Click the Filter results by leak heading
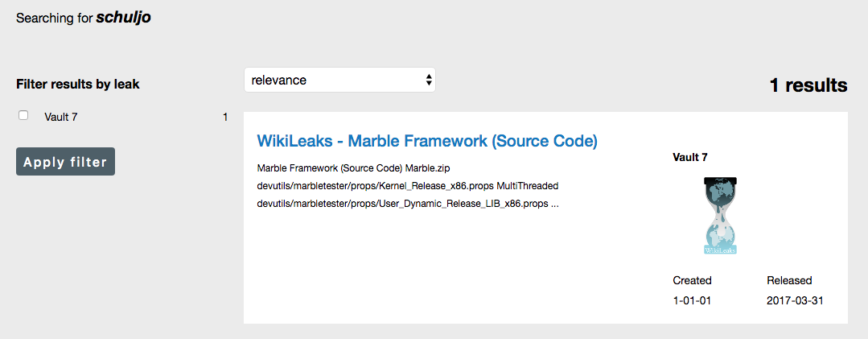The width and height of the screenshot is (868, 339). pyautogui.click(x=78, y=85)
